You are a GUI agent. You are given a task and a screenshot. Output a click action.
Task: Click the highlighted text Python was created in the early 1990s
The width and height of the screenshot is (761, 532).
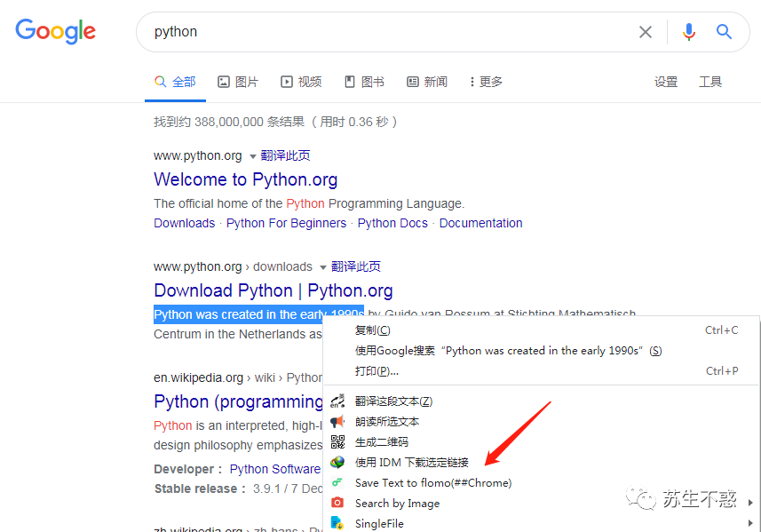pyautogui.click(x=258, y=314)
